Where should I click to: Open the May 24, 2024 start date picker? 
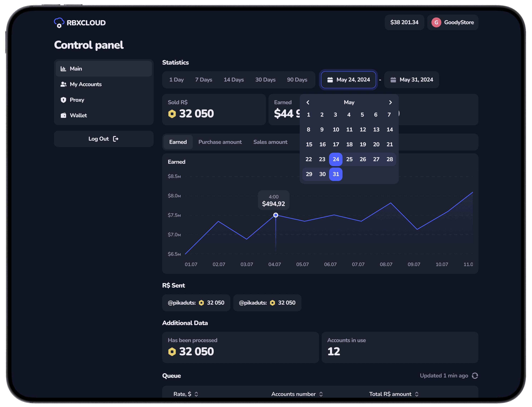[x=348, y=80]
